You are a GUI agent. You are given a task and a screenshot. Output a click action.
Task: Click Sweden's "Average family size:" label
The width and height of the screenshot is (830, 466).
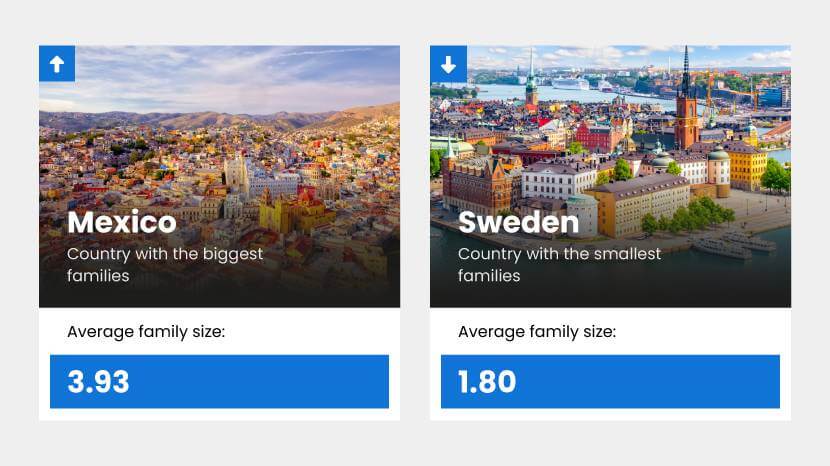537,331
